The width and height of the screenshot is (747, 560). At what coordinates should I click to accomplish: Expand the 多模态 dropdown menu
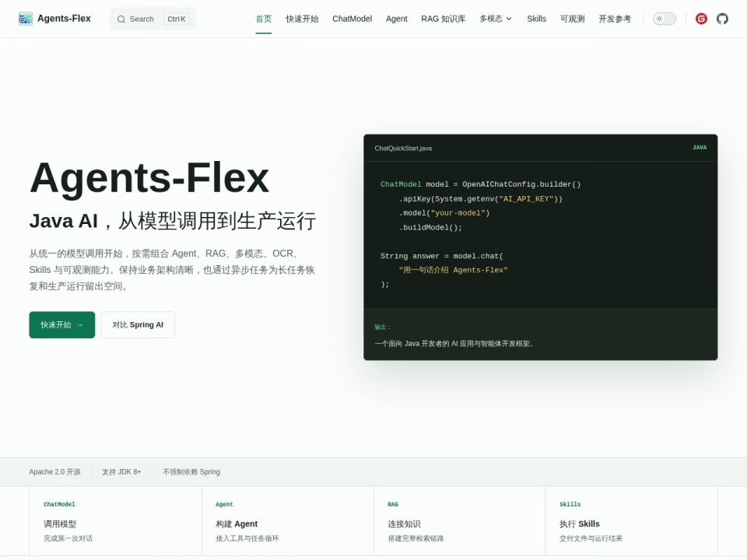(x=496, y=19)
